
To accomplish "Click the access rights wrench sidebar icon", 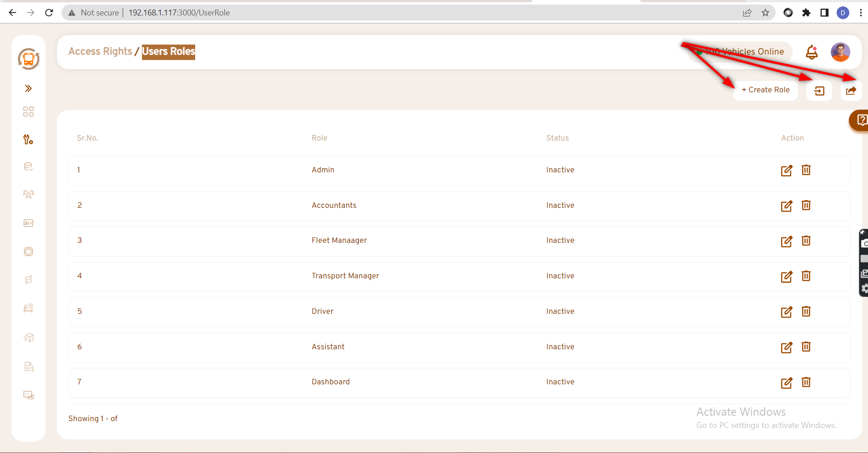I will click(x=28, y=140).
